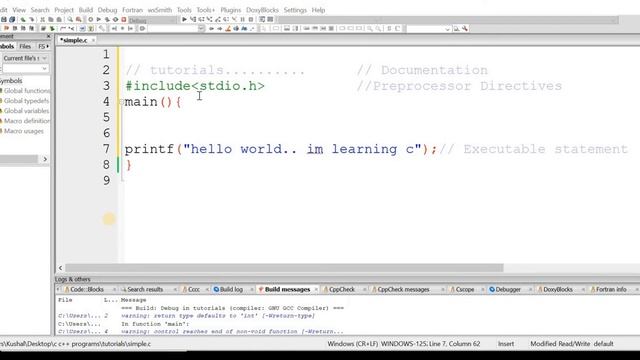This screenshot has height=360, width=640.
Task: Open the Current file's symbols view dropdown
Action: 25,58
